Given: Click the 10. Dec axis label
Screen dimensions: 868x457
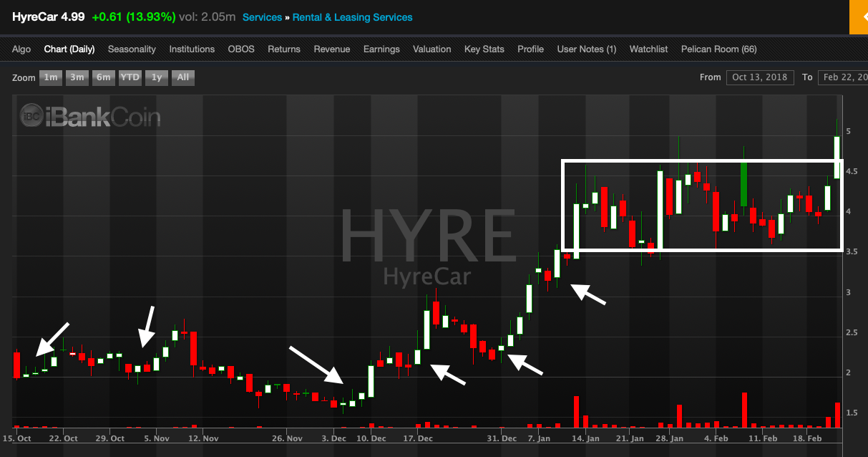Looking at the screenshot, I should [x=373, y=438].
